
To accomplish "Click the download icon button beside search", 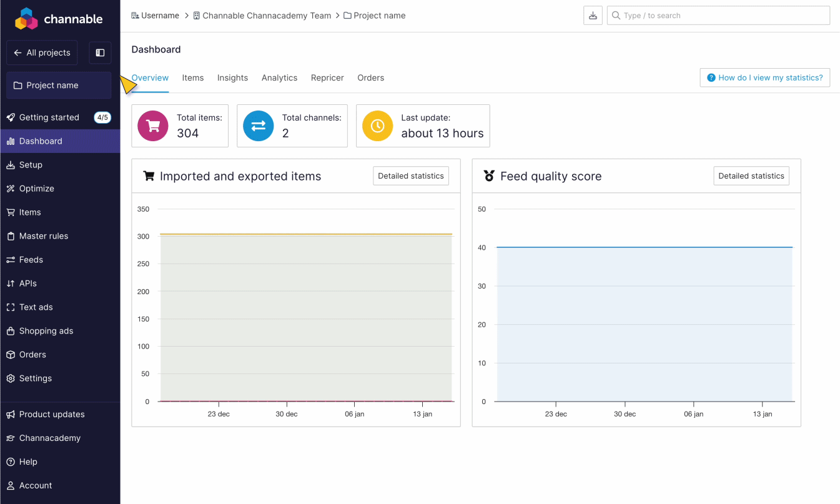I will coord(593,16).
